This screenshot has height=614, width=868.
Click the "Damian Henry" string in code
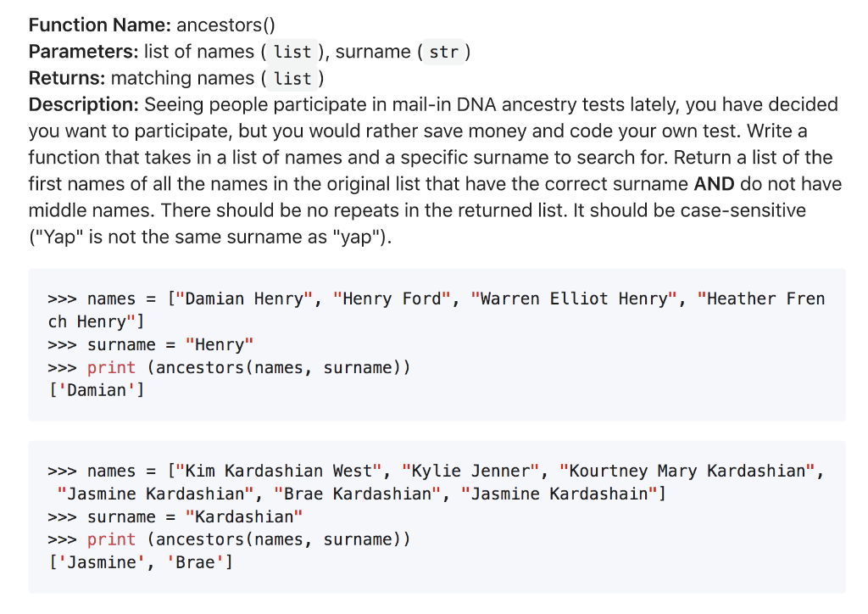point(244,299)
